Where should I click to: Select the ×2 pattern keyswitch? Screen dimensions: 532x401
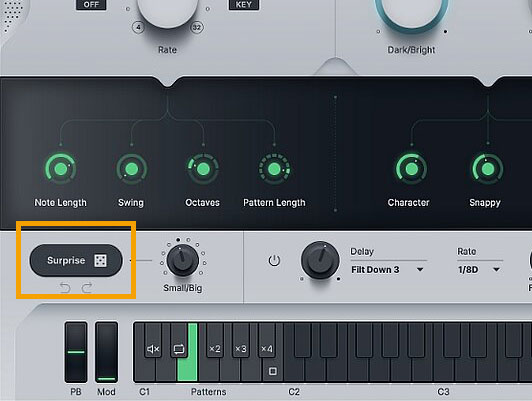(215, 349)
